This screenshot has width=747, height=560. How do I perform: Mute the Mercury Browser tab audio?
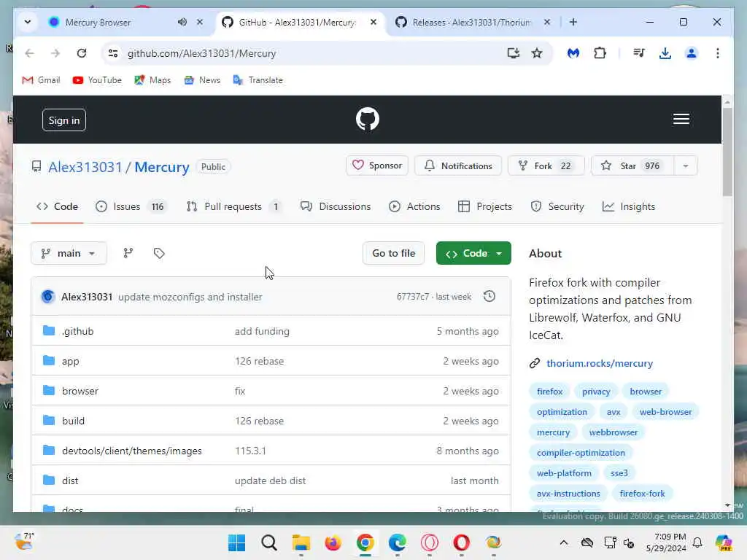click(182, 22)
